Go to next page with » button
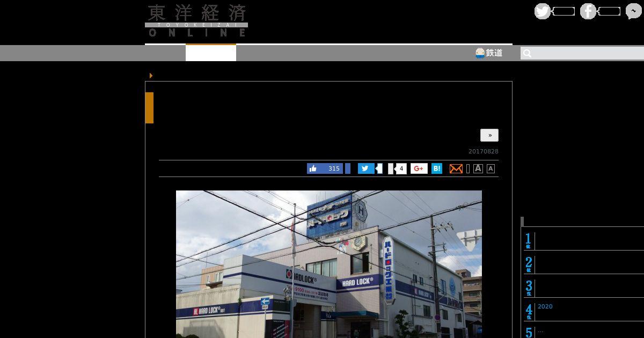Screen dimensions: 644x338 click(x=489, y=135)
